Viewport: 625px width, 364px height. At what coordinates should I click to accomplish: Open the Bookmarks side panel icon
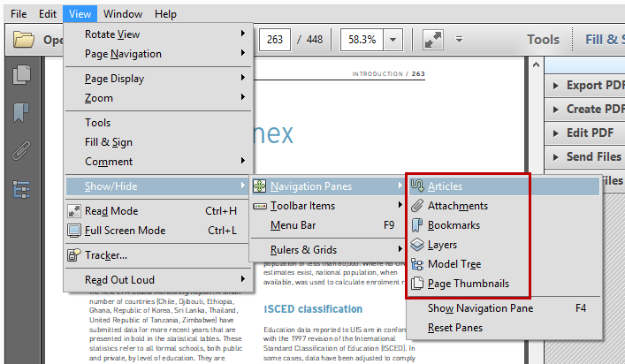pyautogui.click(x=21, y=112)
